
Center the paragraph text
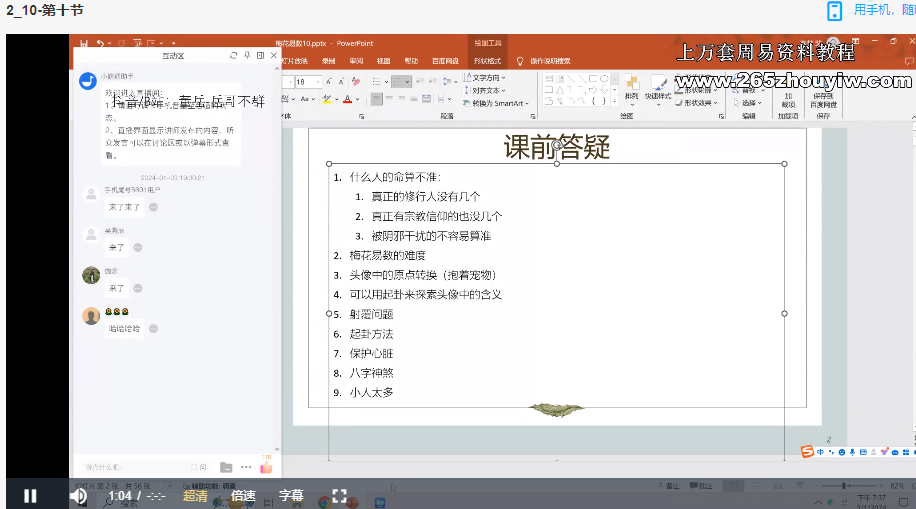click(x=389, y=99)
